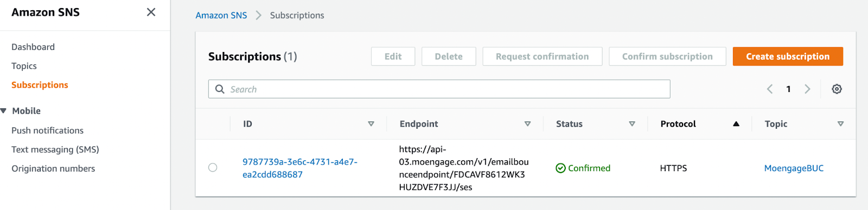Click the Create subscription button
Image resolution: width=868 pixels, height=210 pixels.
point(788,56)
